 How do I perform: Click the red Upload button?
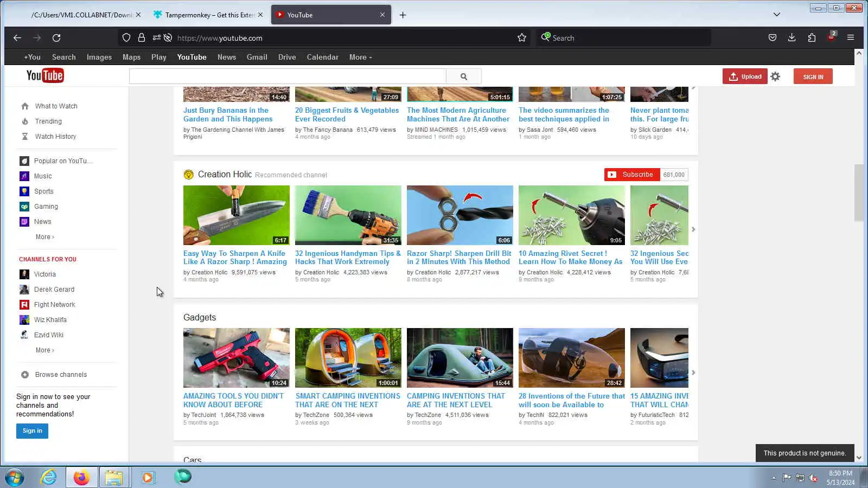click(x=745, y=76)
